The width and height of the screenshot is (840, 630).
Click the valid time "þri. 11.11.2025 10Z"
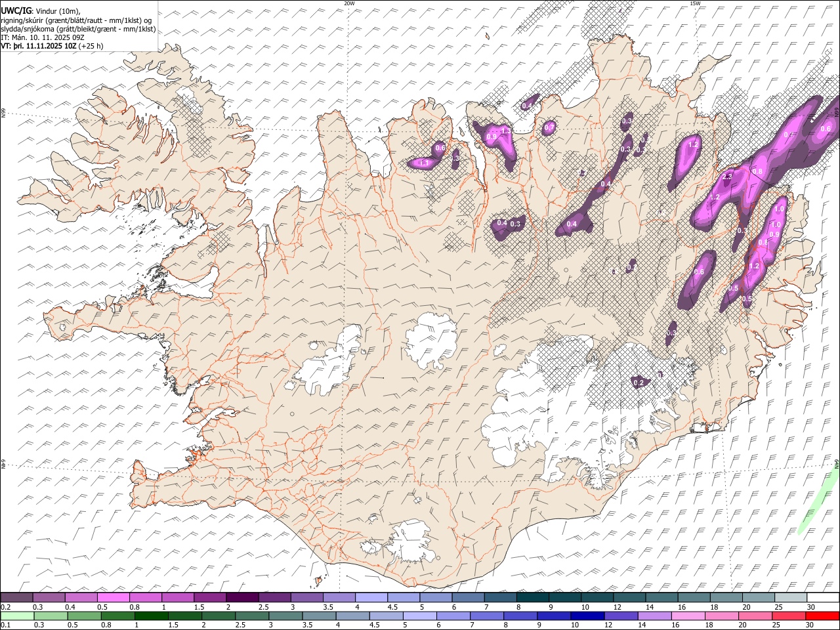(x=45, y=46)
